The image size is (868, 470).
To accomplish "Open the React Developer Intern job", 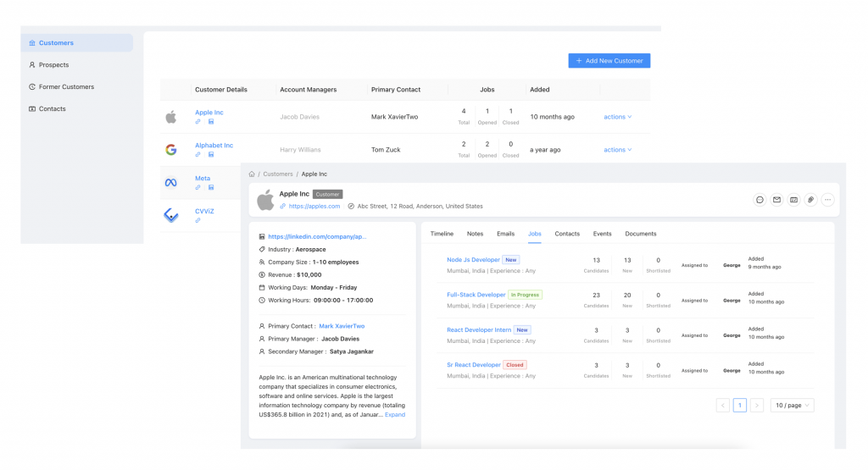I will coord(479,329).
